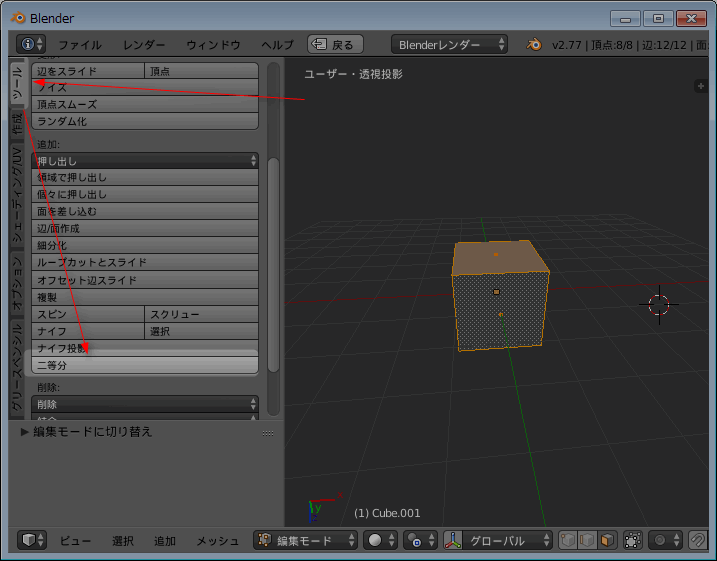Maximize the Blender window
The image size is (717, 561).
(x=658, y=18)
